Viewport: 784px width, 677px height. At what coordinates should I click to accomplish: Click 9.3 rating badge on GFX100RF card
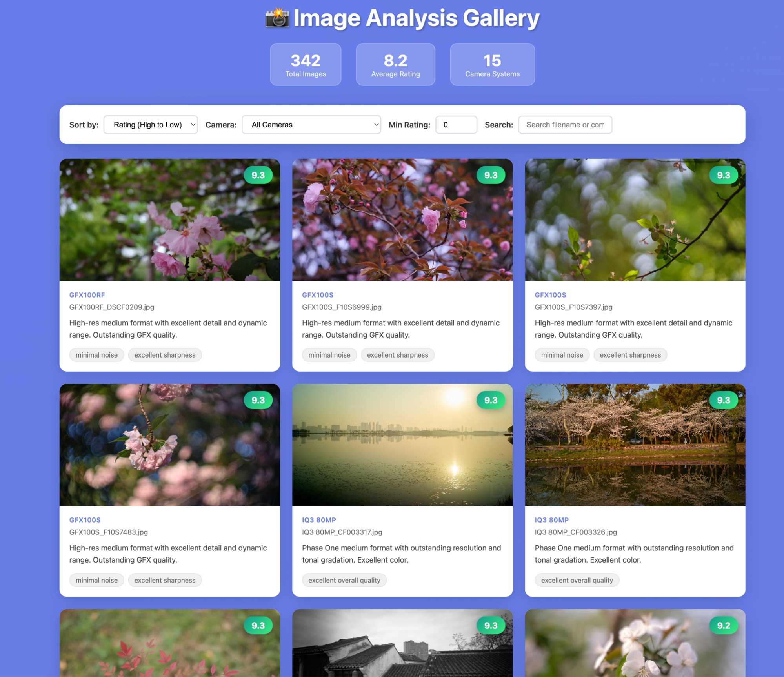point(258,175)
